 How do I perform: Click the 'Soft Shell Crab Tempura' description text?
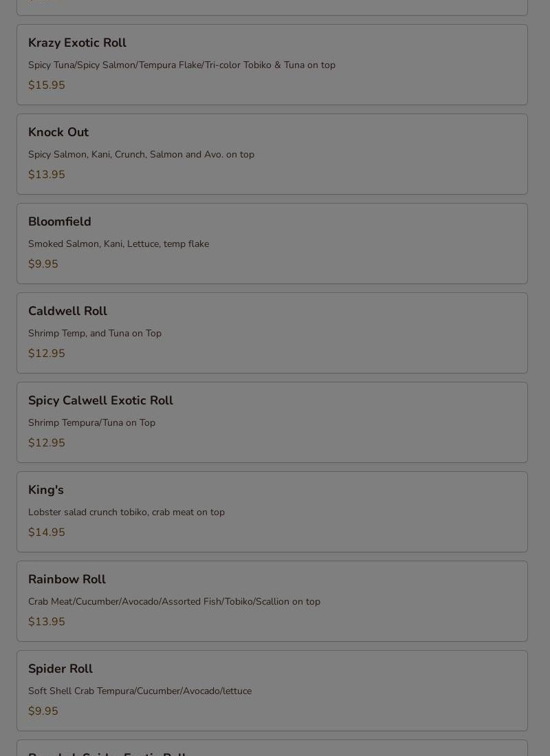click(x=140, y=691)
